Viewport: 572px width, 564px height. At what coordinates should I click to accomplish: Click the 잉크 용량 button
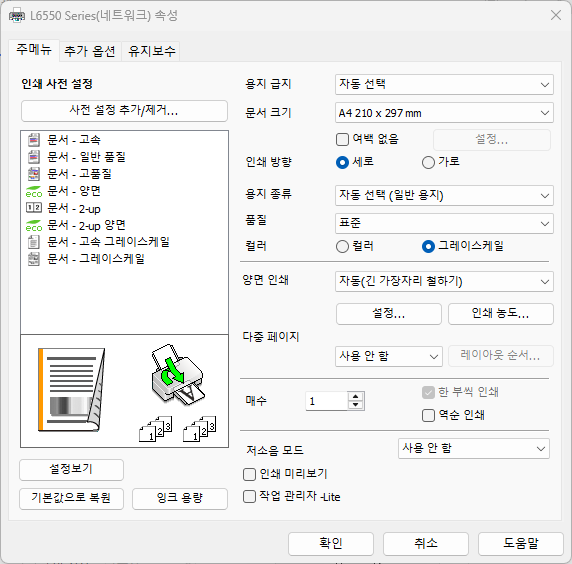point(180,498)
